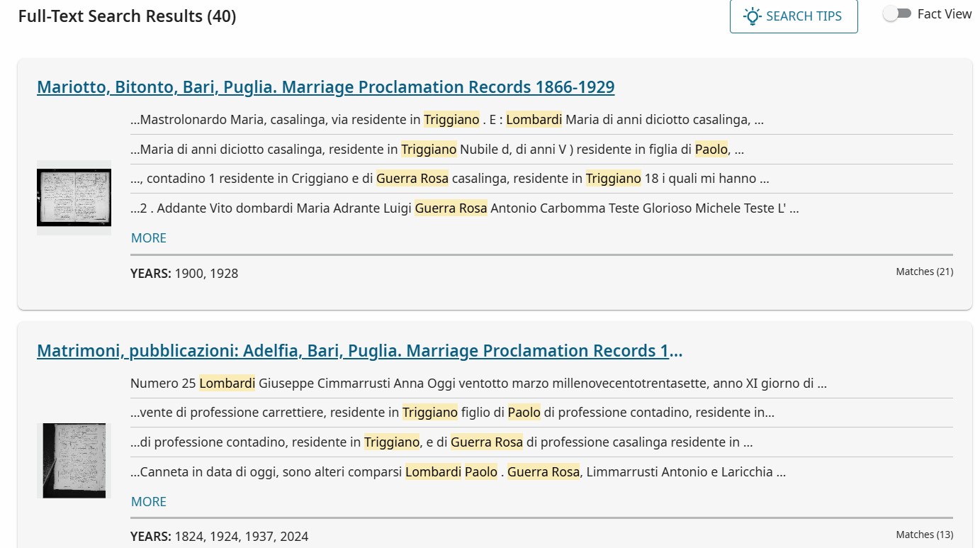Click the lightbulb icon in Search Tips
Image resolution: width=980 pixels, height=548 pixels.
[752, 16]
